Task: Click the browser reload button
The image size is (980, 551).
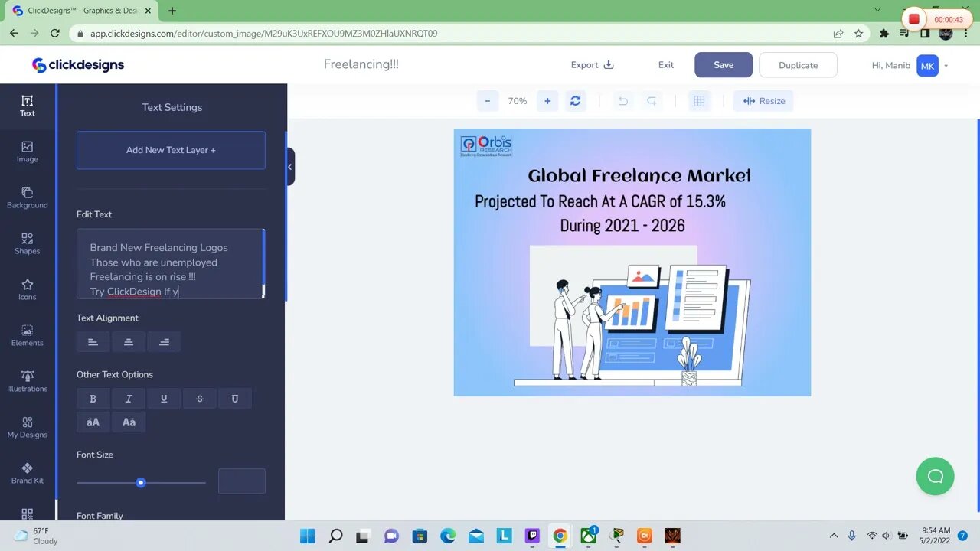Action: [x=55, y=34]
